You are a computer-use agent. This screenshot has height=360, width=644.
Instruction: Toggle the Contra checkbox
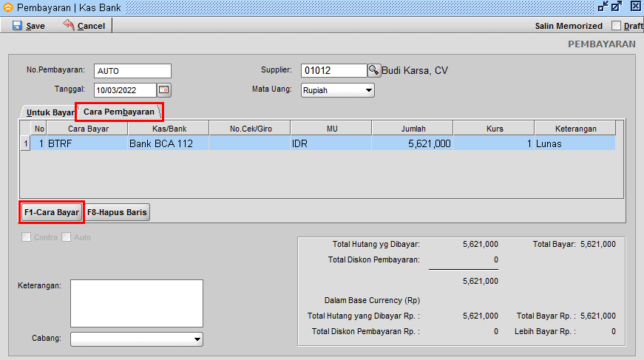click(x=27, y=237)
